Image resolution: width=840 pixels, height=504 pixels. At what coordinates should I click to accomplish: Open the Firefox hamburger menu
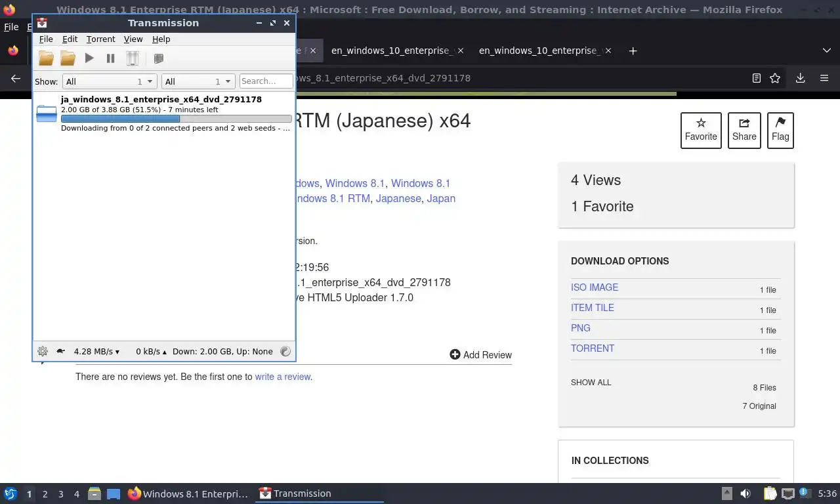tap(824, 78)
